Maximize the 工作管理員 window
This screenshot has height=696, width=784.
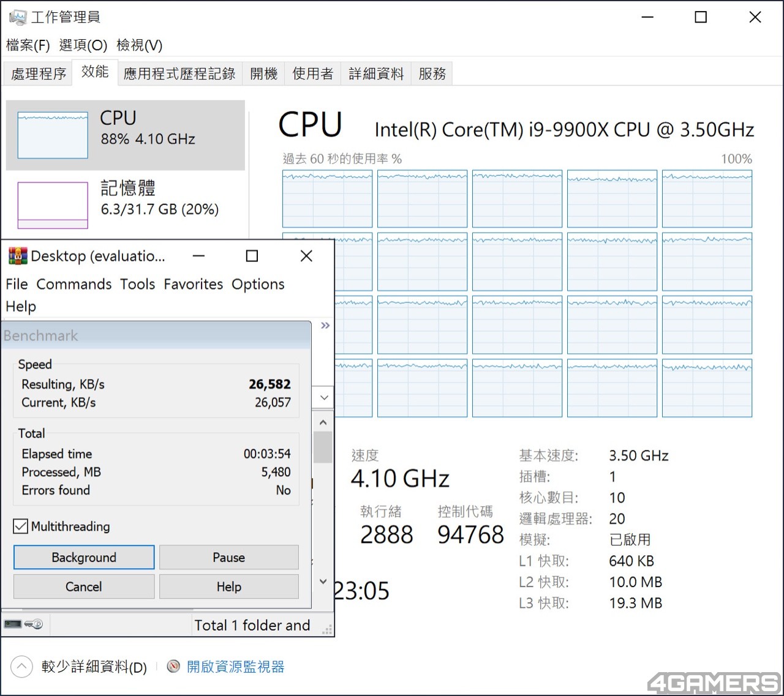[701, 17]
